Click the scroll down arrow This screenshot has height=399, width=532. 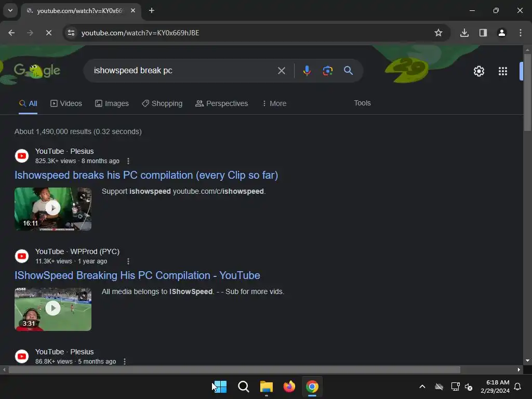[x=527, y=361]
